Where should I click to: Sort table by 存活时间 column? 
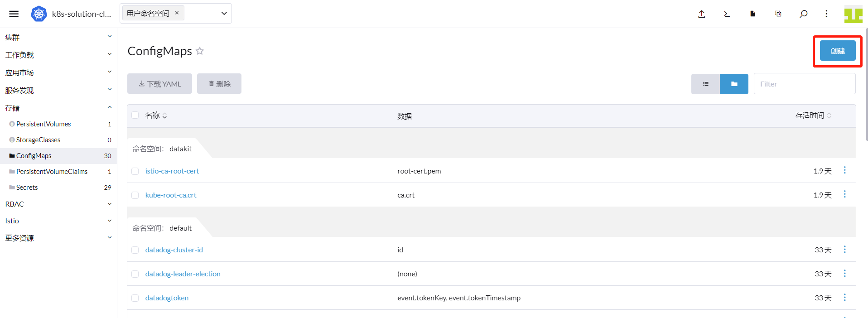click(813, 116)
